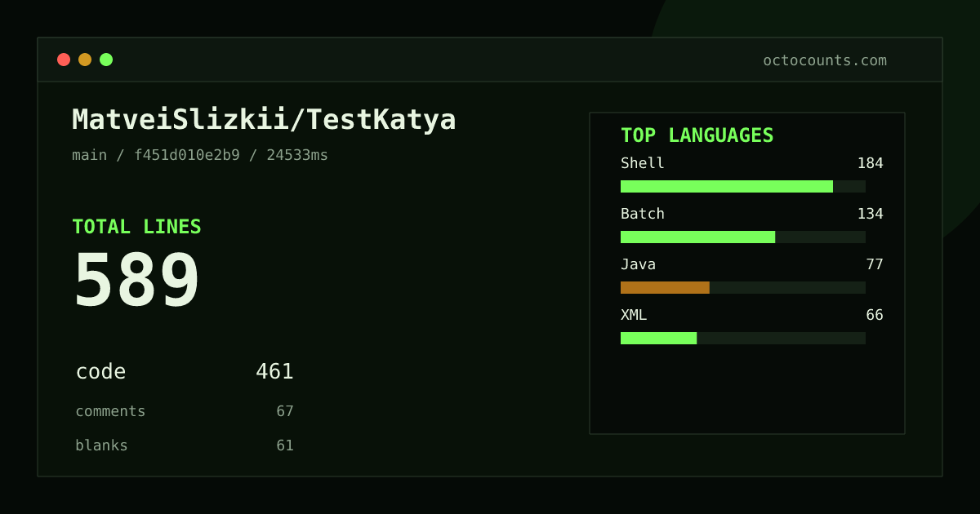
Task: Click the Shell progress bar
Action: coord(743,186)
